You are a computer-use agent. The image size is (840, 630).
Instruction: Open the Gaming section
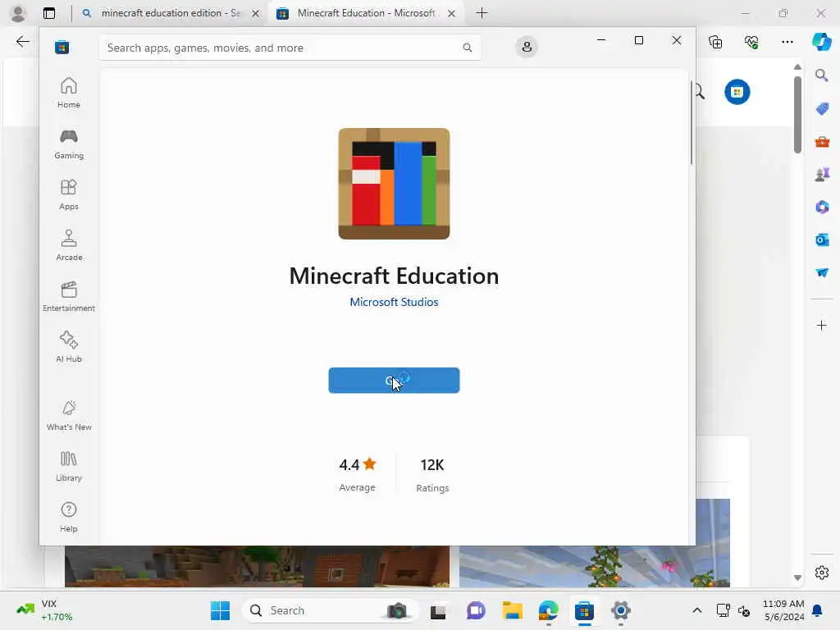[69, 144]
